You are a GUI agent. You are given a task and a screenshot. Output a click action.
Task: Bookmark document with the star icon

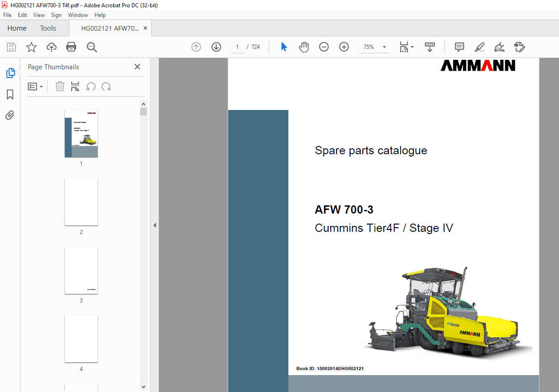click(x=31, y=47)
